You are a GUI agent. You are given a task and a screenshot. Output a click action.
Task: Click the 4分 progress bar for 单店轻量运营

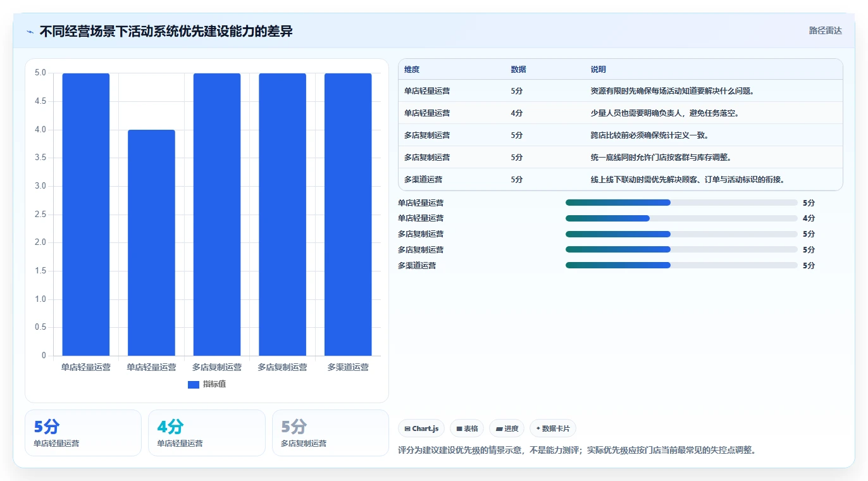tap(681, 218)
